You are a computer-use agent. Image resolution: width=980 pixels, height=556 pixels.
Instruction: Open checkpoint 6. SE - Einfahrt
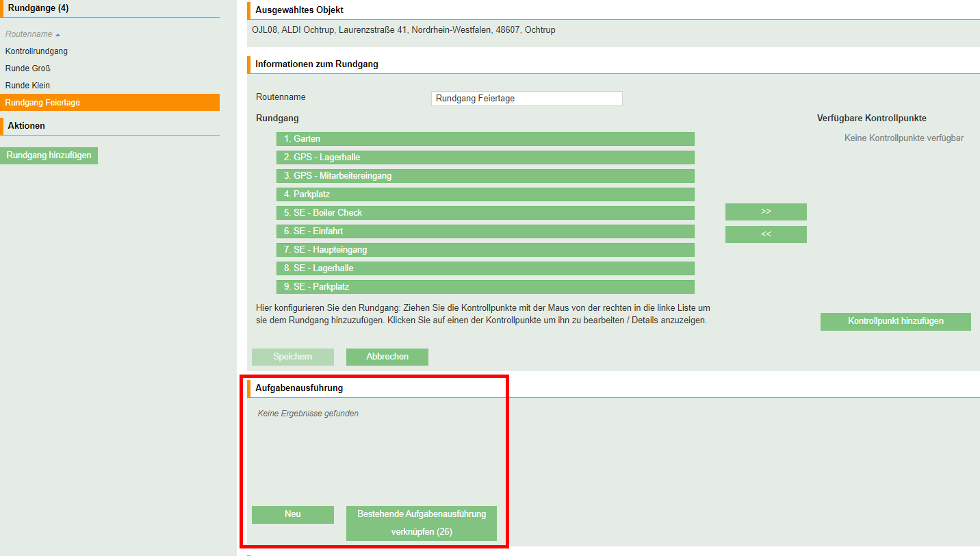(x=485, y=231)
